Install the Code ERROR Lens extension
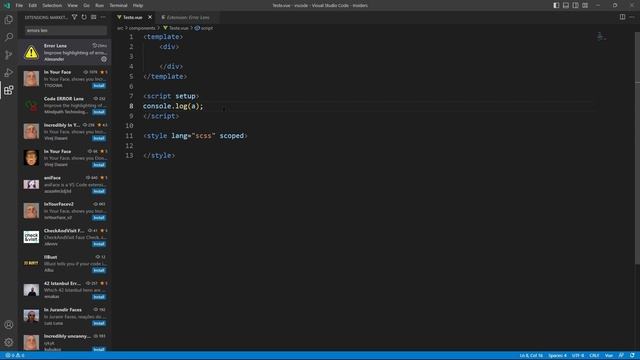This screenshot has width=640, height=360. coord(99,112)
